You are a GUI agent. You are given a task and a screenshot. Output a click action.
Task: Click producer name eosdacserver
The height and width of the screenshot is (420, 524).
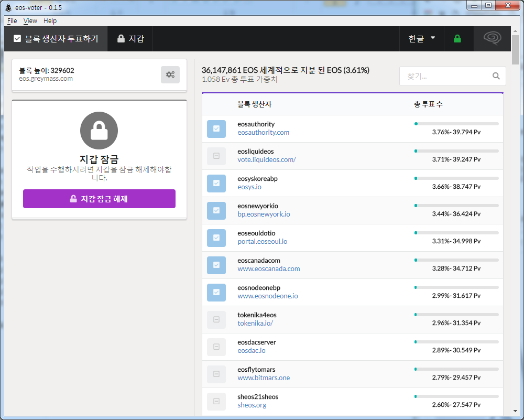point(257,342)
